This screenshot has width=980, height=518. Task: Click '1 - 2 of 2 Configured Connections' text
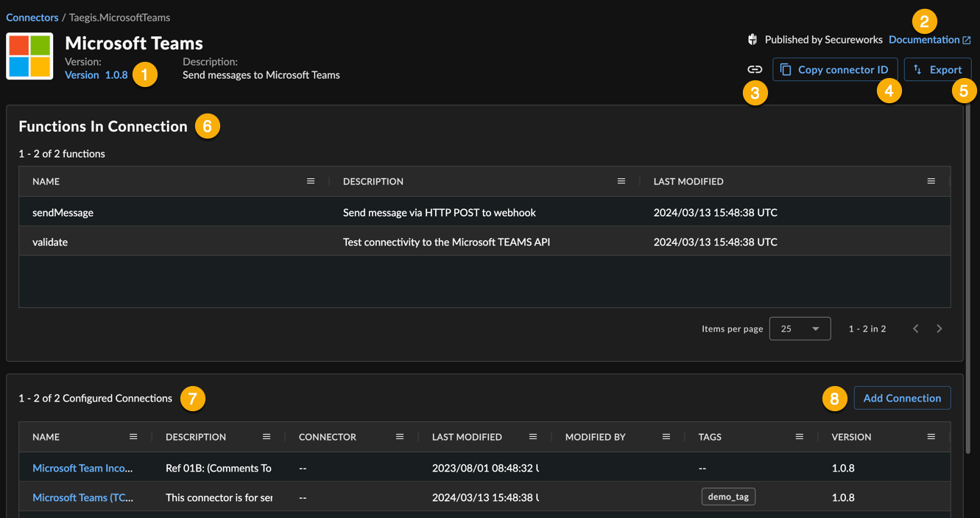point(96,398)
